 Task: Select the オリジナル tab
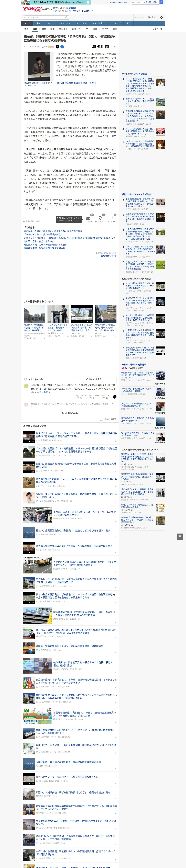pyautogui.click(x=81, y=24)
